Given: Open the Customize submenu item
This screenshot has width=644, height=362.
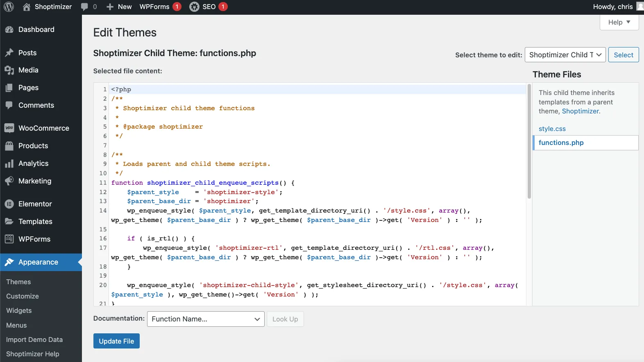Looking at the screenshot, I should pos(23,296).
